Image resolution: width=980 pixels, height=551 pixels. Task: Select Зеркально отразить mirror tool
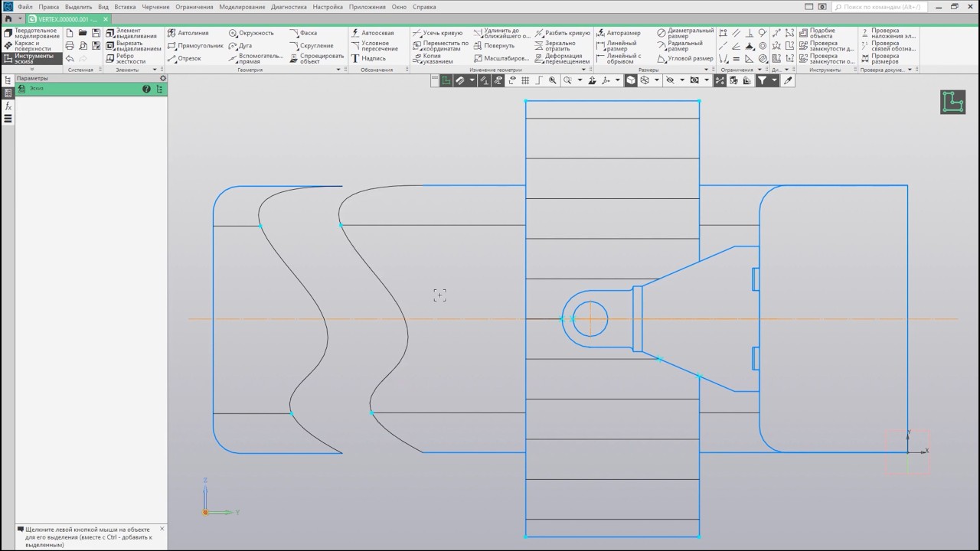point(555,46)
